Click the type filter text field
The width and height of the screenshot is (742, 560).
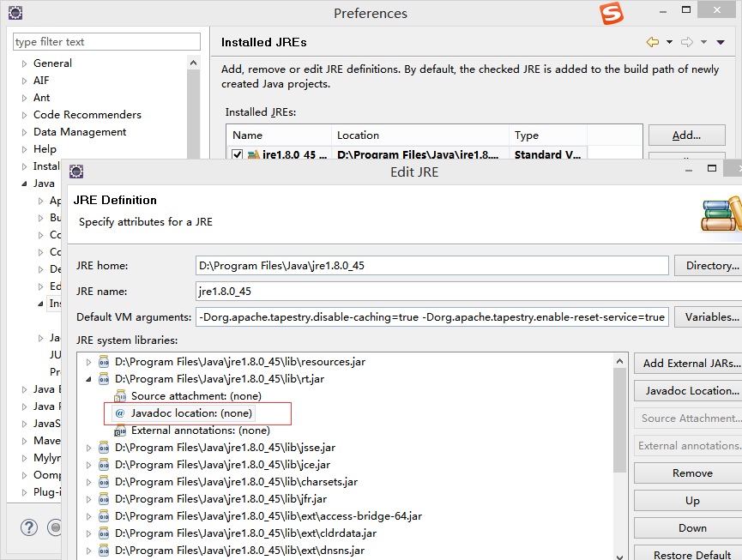106,41
